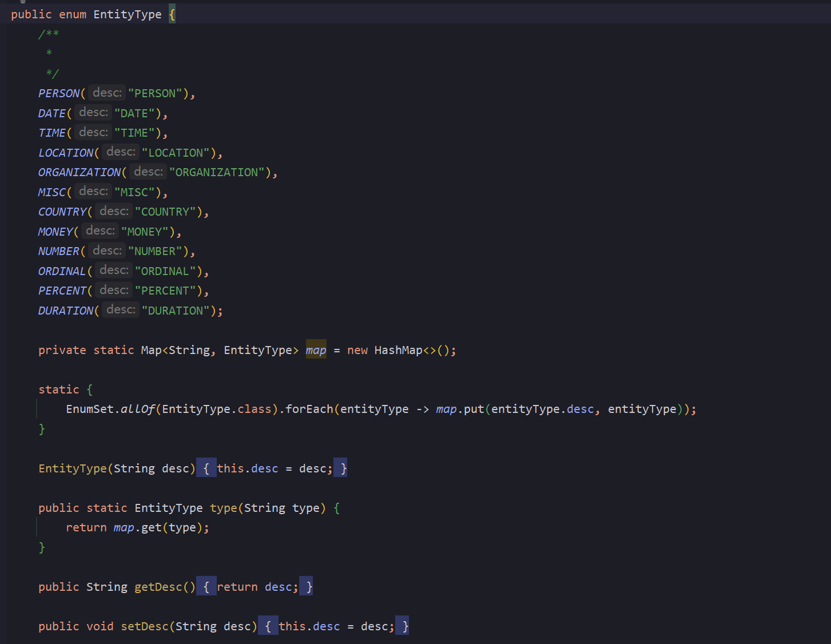This screenshot has width=831, height=644.
Task: Place cursor in the "MISC" string literal
Action: [x=134, y=192]
